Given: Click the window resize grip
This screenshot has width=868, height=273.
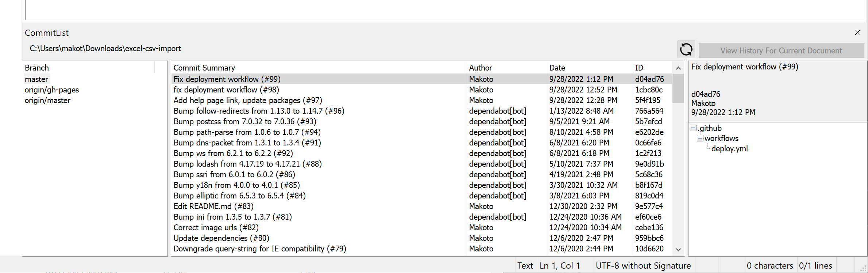Looking at the screenshot, I should (863, 269).
